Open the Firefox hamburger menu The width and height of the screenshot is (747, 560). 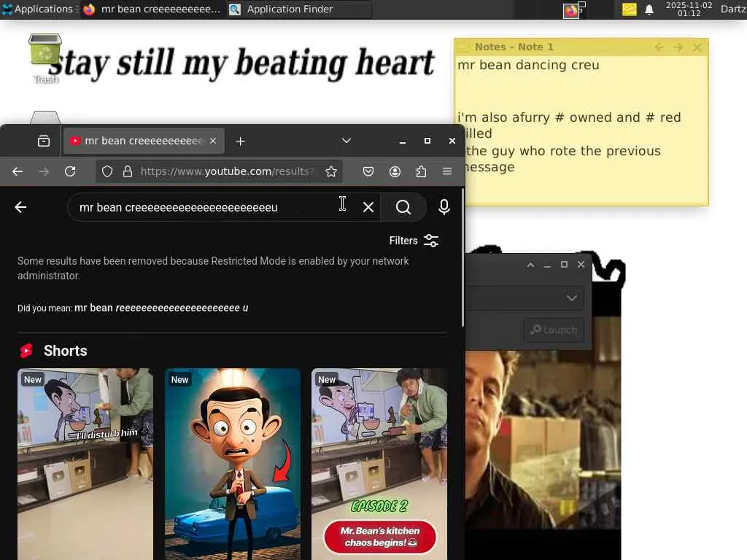point(447,171)
